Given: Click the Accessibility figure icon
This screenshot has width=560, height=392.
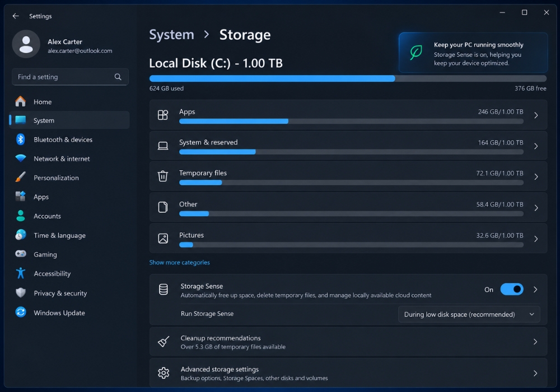Looking at the screenshot, I should click(x=20, y=273).
